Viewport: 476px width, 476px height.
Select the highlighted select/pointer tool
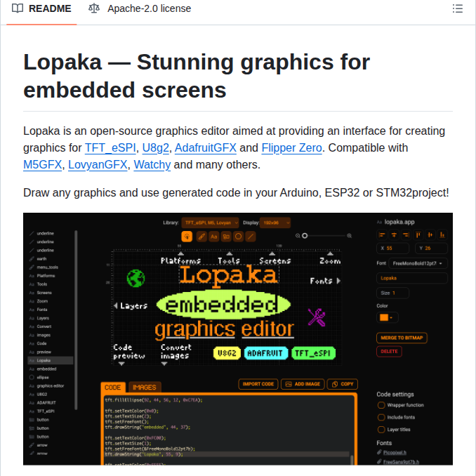187,237
